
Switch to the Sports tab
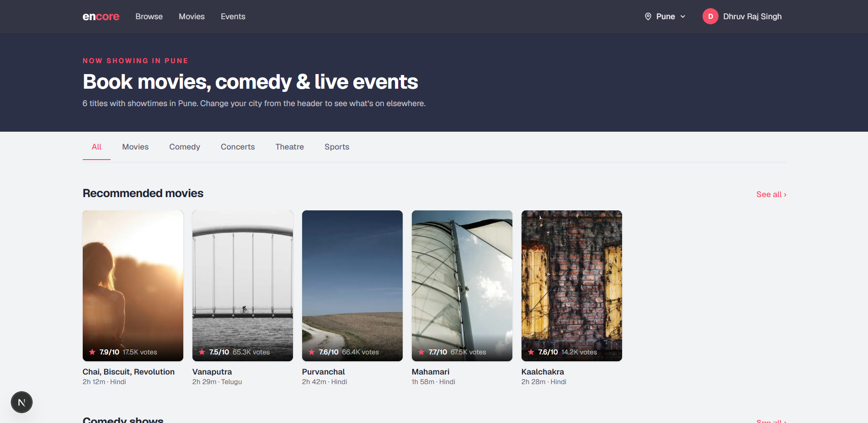click(x=337, y=147)
